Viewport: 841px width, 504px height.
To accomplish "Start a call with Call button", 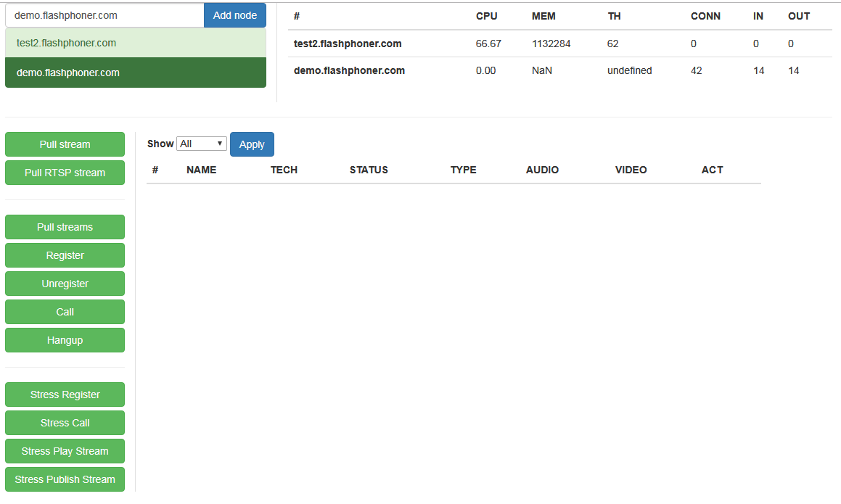I will (65, 312).
